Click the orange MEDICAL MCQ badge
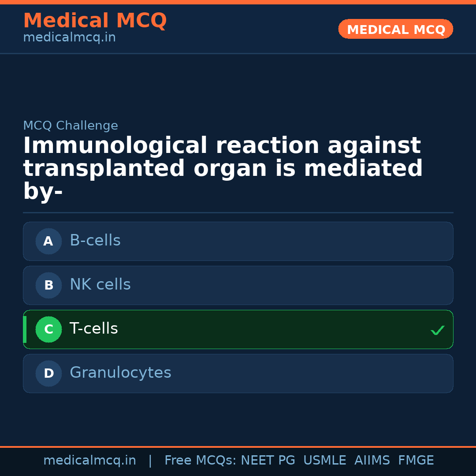Viewport: 476px width, 476px height. [x=395, y=29]
